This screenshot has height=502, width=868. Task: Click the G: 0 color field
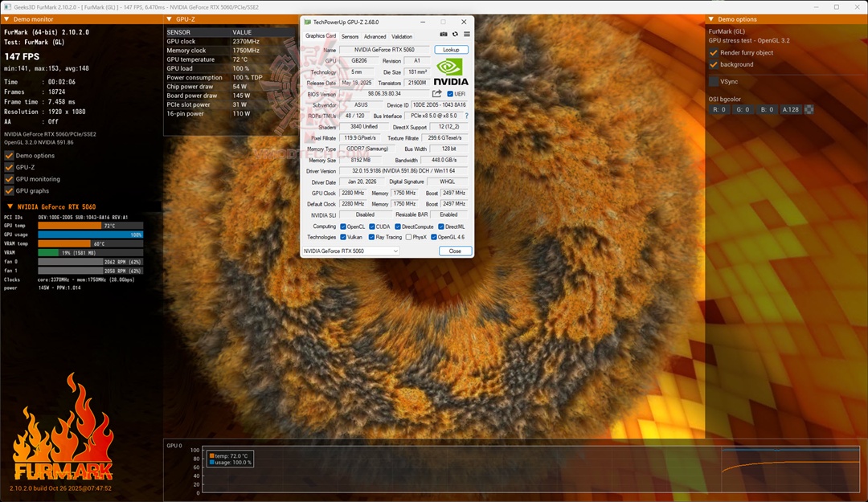743,109
